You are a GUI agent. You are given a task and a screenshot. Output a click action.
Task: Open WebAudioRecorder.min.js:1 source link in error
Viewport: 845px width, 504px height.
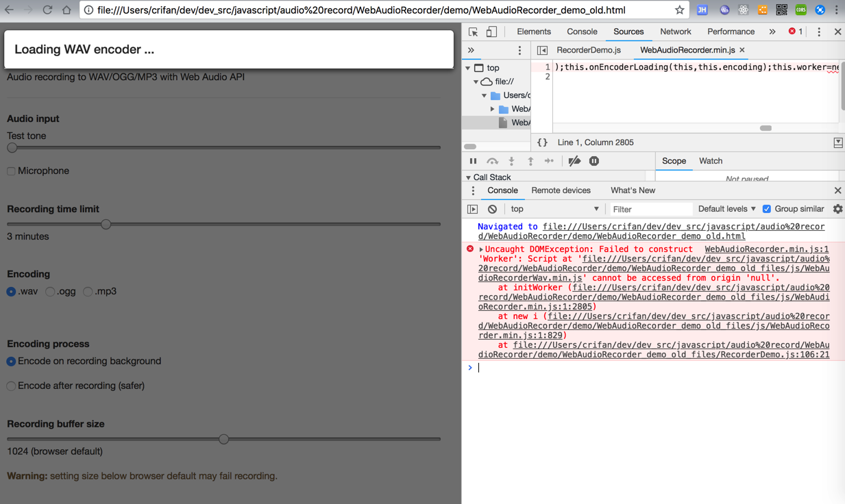(x=766, y=249)
